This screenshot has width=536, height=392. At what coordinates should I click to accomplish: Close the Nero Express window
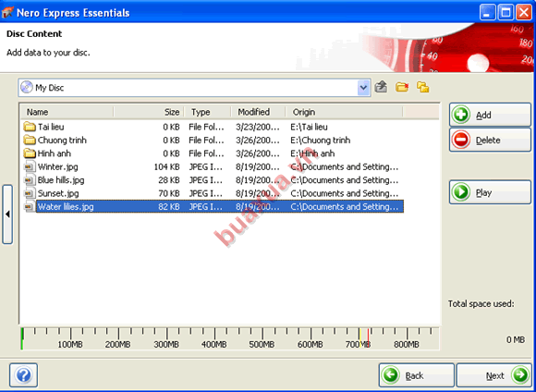click(x=523, y=13)
